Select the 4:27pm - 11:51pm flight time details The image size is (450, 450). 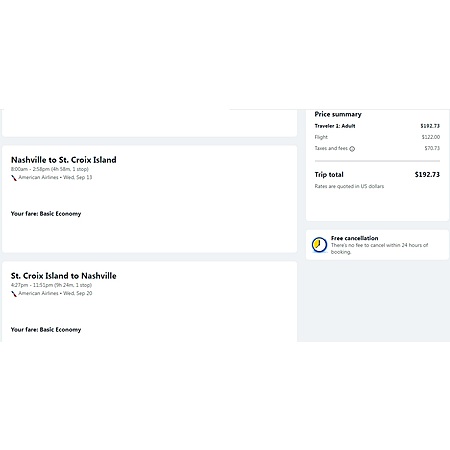click(x=51, y=285)
